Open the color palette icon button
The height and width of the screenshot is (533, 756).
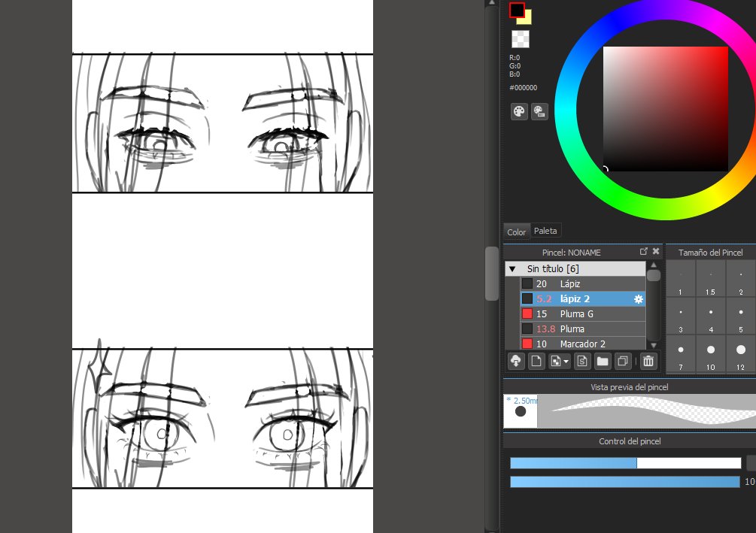click(x=519, y=111)
